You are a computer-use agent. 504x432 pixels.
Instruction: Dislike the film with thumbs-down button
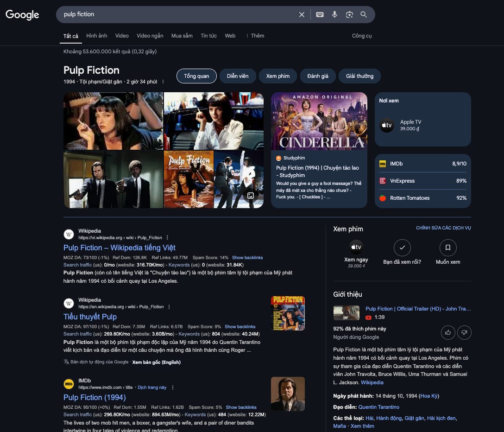[464, 333]
